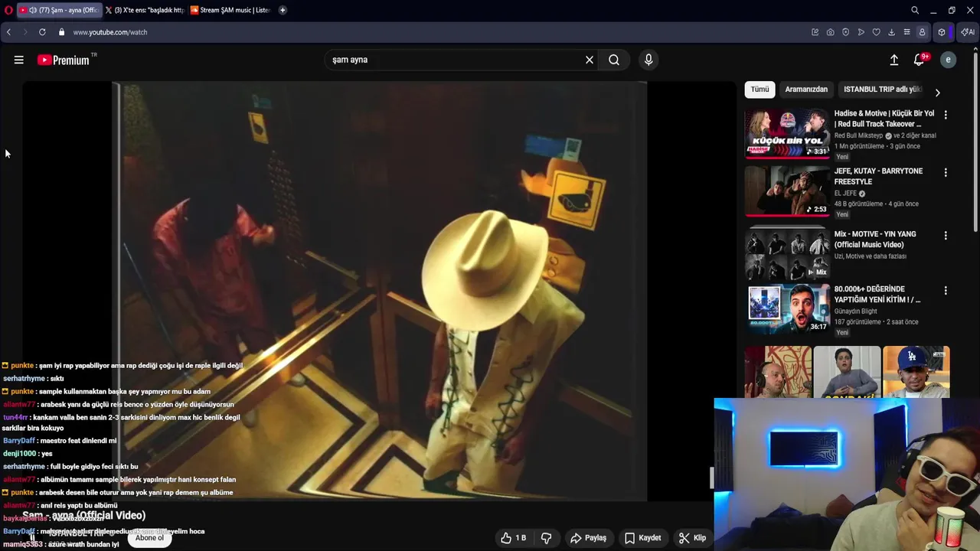Select the Tümü filter chip
Image resolution: width=980 pixels, height=551 pixels.
pos(759,90)
